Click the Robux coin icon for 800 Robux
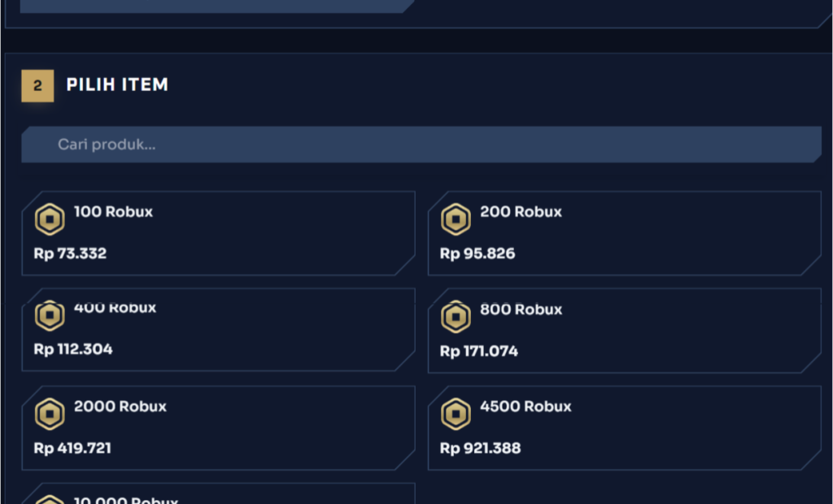This screenshot has height=504, width=833. (x=456, y=316)
